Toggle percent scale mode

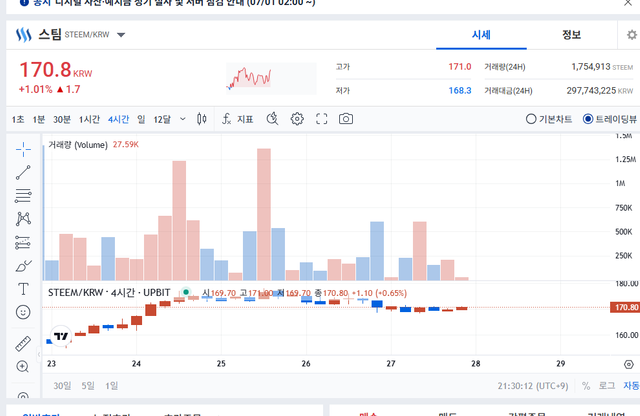pyautogui.click(x=586, y=386)
